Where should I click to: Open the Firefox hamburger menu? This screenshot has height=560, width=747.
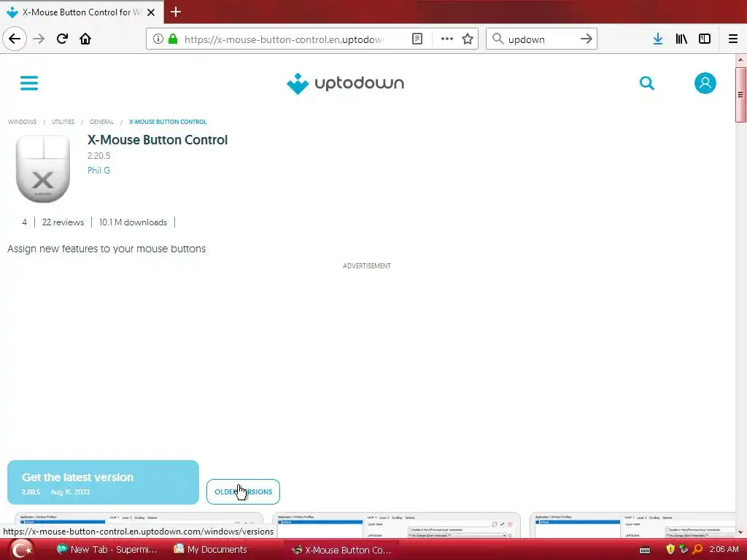[x=733, y=39]
